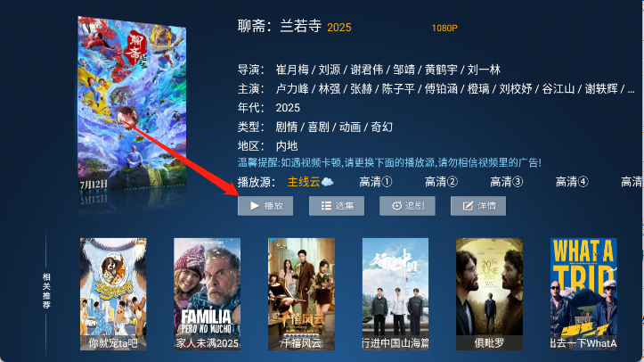Start playback with the 播放 button
The width and height of the screenshot is (644, 362).
click(x=265, y=206)
